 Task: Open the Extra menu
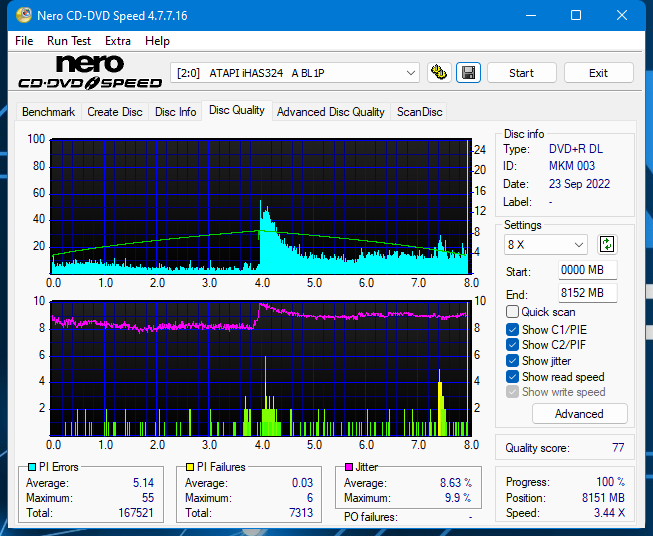118,41
